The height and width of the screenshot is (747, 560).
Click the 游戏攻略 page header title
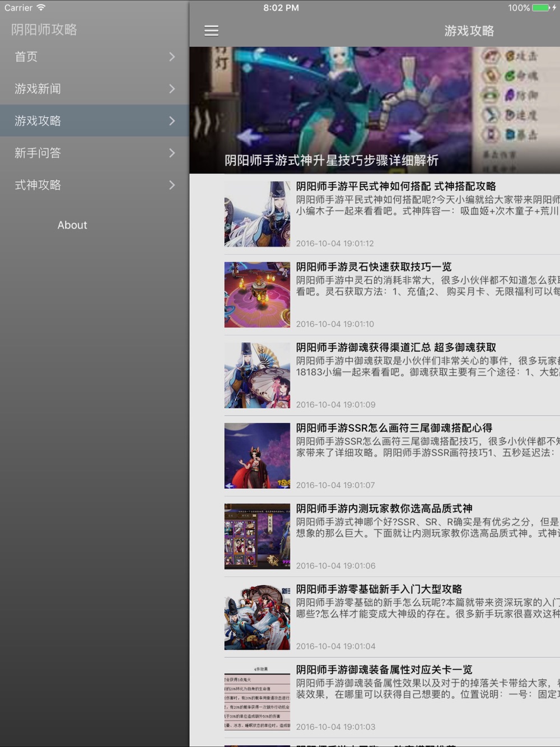tap(469, 31)
